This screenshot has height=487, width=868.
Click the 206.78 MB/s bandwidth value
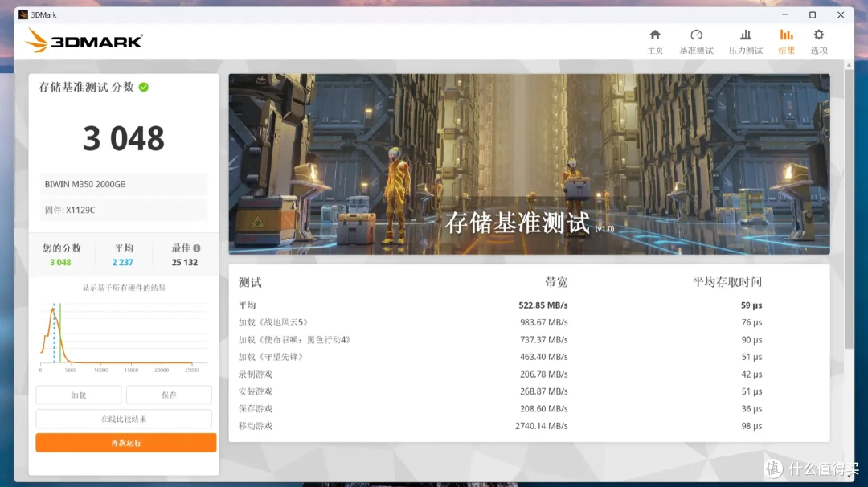[x=543, y=374]
